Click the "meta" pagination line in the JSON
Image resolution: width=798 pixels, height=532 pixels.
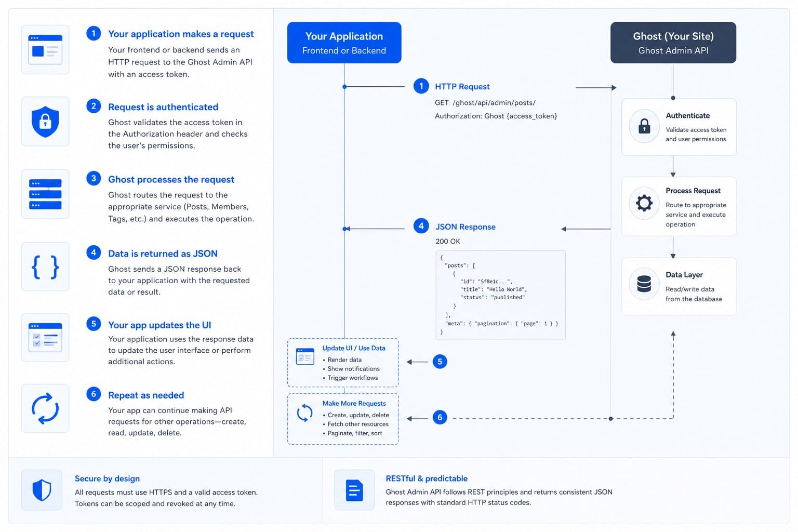tap(501, 324)
